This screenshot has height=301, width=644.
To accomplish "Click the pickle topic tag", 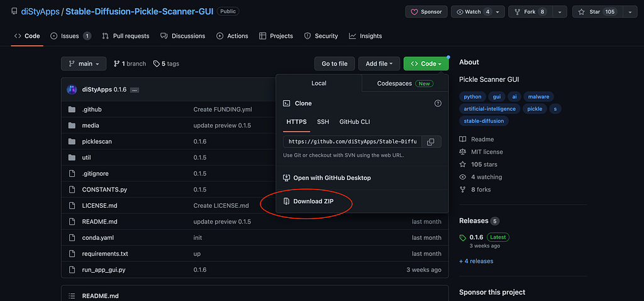I will 535,109.
